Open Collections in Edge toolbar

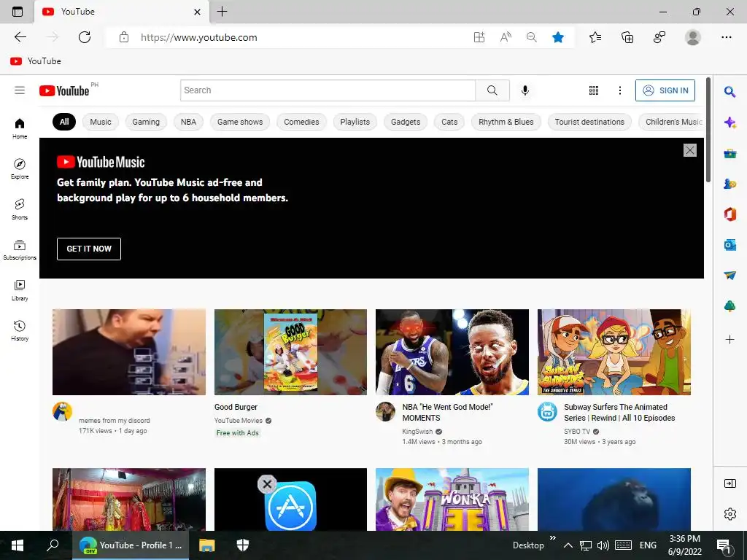627,37
